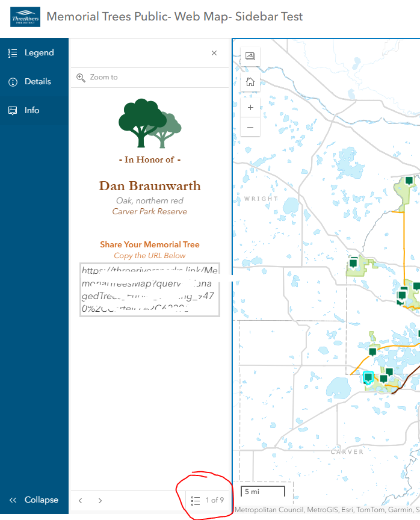The image size is (420, 520).
Task: Open the Legend tab in the sidebar
Action: (34, 53)
